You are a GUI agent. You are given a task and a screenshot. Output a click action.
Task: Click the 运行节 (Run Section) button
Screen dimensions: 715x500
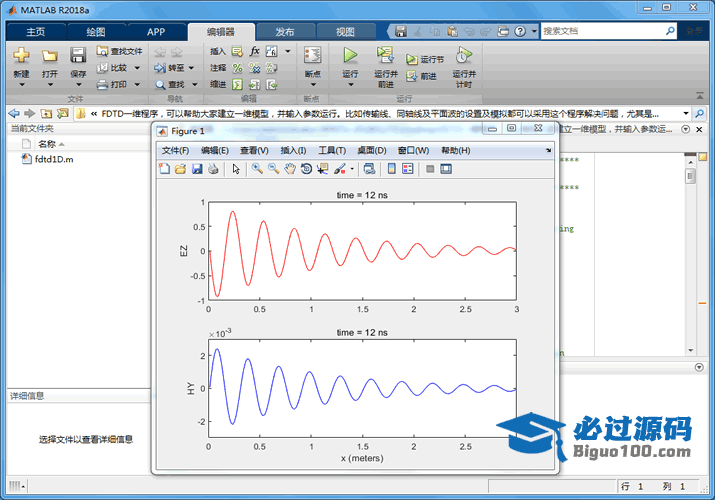click(x=425, y=59)
